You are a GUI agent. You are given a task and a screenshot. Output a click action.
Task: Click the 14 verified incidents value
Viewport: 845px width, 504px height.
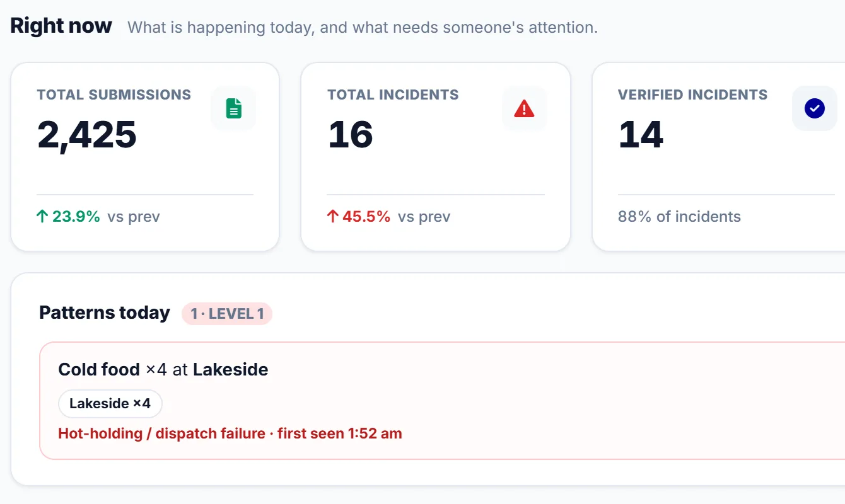(x=641, y=135)
